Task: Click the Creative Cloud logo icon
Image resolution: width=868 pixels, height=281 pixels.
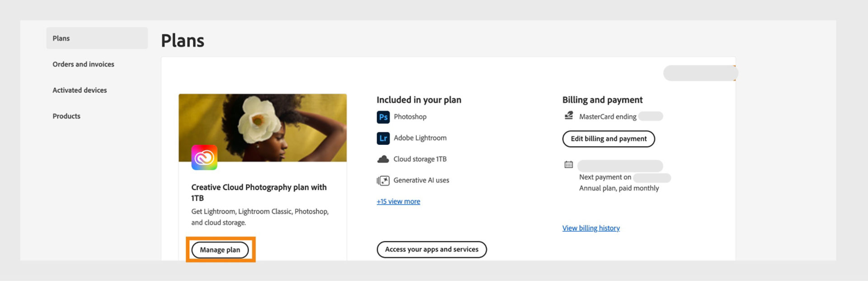Action: click(204, 157)
